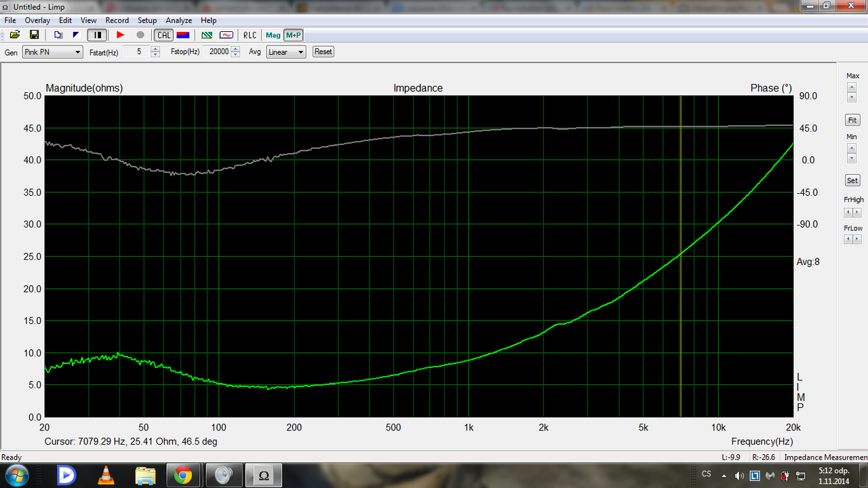Increase Fstop frequency with up arrow
868x488 pixels.
[235, 49]
